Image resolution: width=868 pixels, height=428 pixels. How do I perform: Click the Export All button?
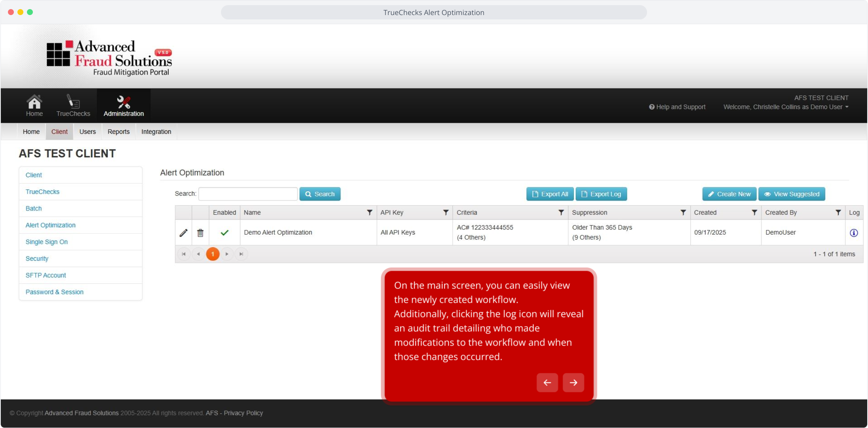click(x=550, y=194)
